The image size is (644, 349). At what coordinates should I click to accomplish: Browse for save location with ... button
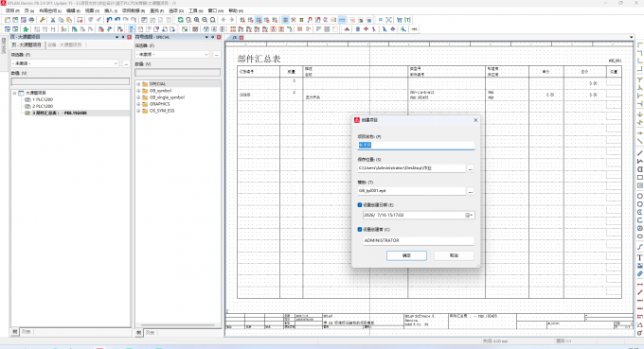(471, 168)
